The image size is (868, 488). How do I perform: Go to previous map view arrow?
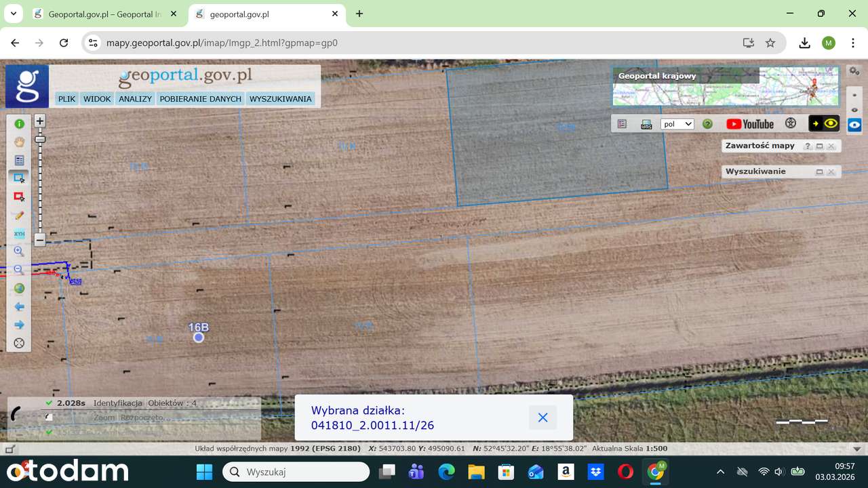pyautogui.click(x=19, y=306)
